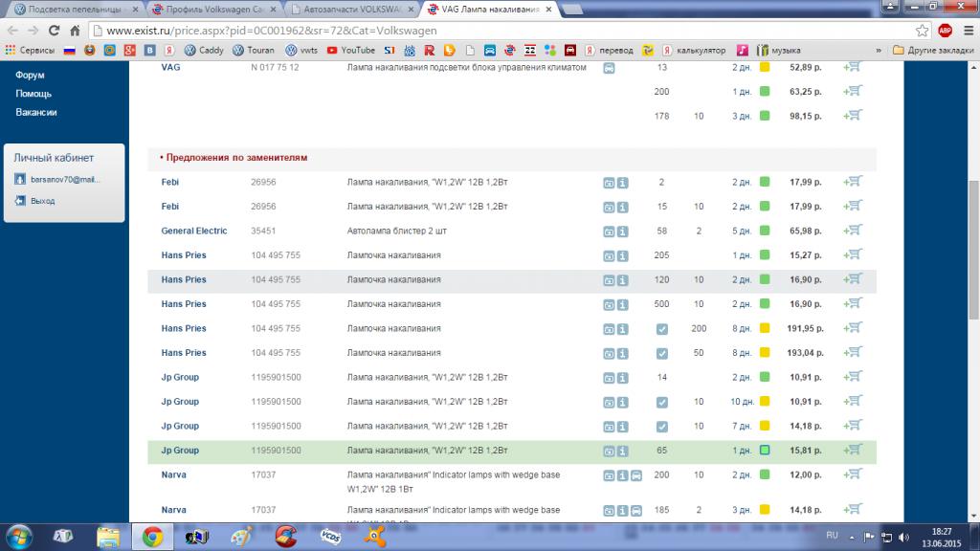This screenshot has height=551, width=980.
Task: Open VCDS from the taskbar
Action: [x=330, y=537]
